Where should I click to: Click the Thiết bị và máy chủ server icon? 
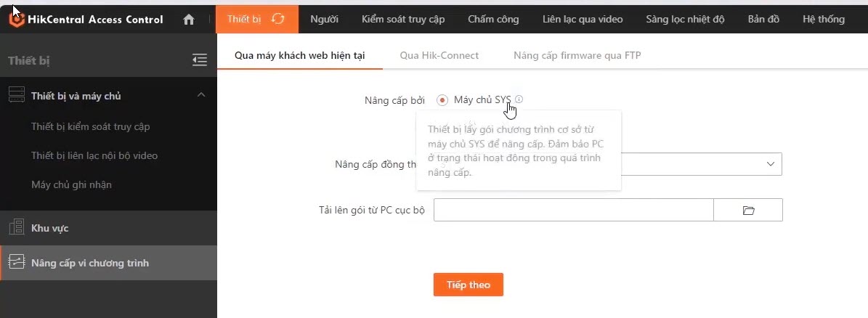[16, 96]
